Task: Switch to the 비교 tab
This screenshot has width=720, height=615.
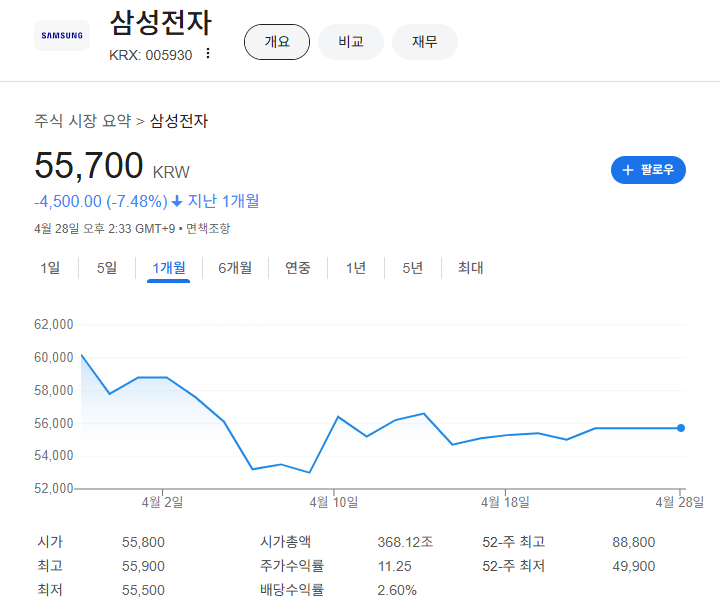Action: (x=351, y=42)
